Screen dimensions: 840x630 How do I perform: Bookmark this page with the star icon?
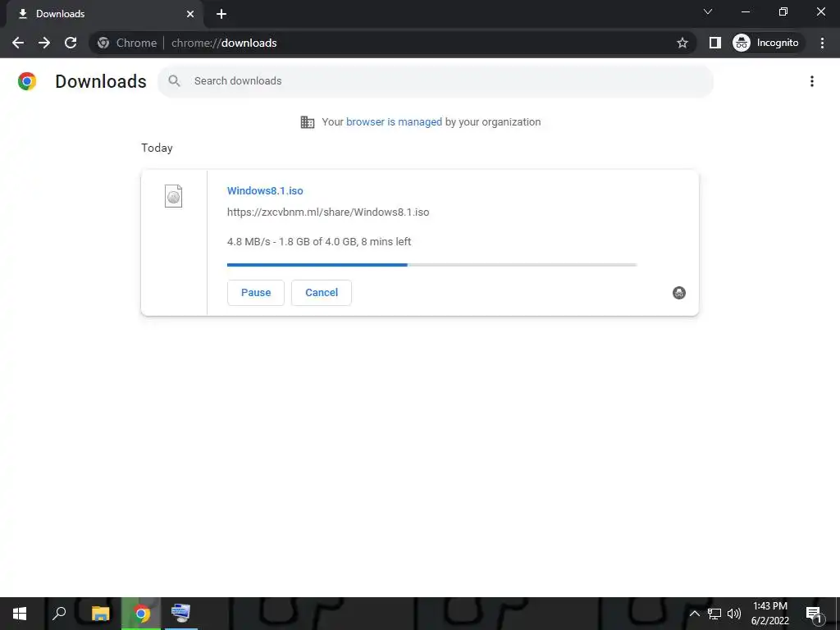pyautogui.click(x=682, y=43)
